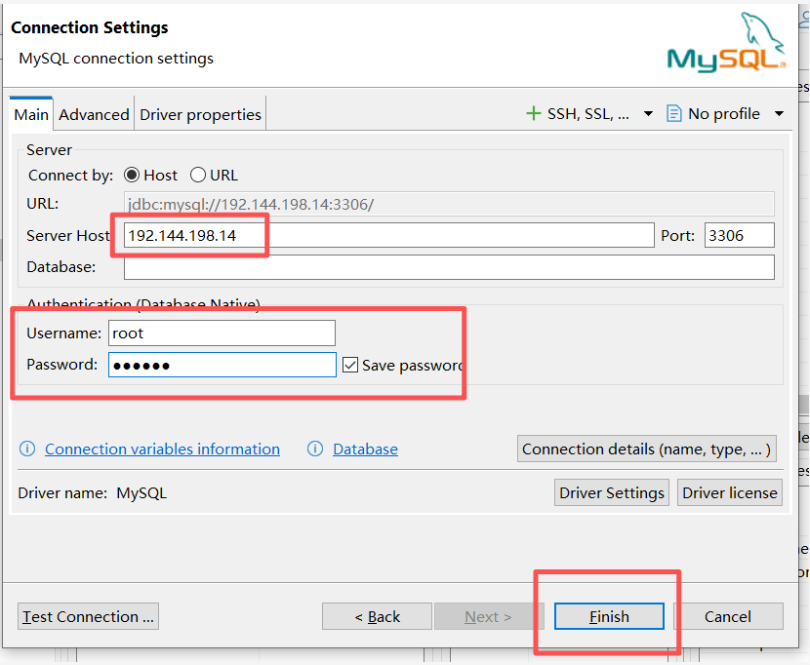Open the Driver properties tab
This screenshot has width=810, height=665.
click(x=200, y=114)
